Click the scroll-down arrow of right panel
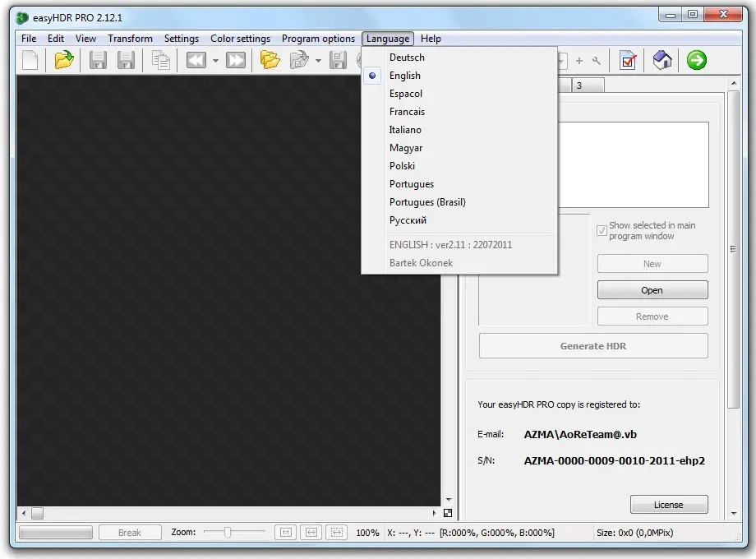This screenshot has height=559, width=756. click(x=733, y=513)
